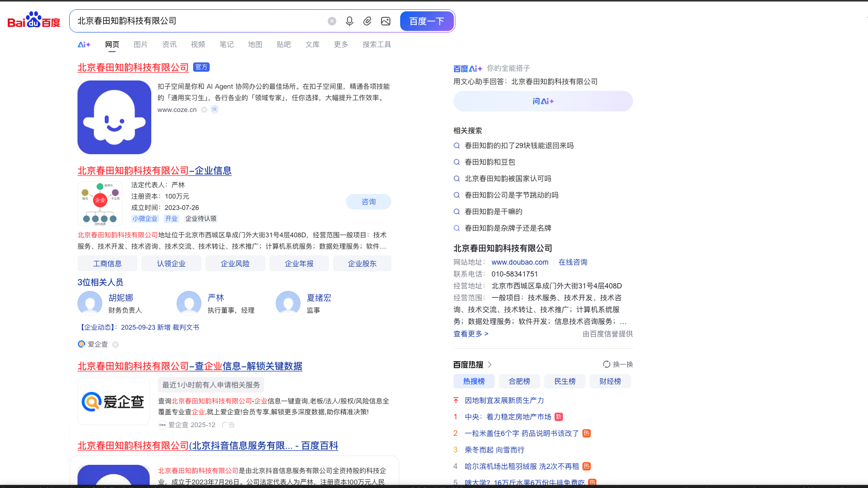Image resolution: width=868 pixels, height=488 pixels.
Task: Open the www.doubao.com website link
Action: [520, 262]
